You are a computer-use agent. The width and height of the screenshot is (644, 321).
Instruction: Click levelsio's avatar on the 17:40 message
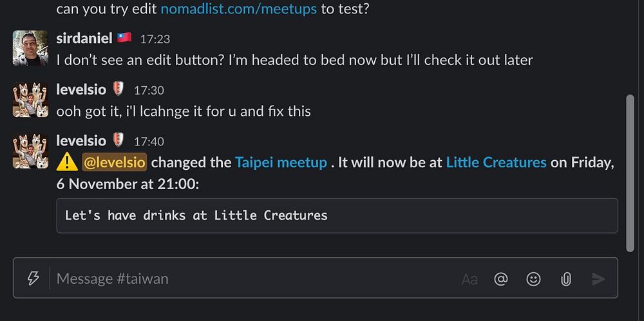click(x=30, y=151)
